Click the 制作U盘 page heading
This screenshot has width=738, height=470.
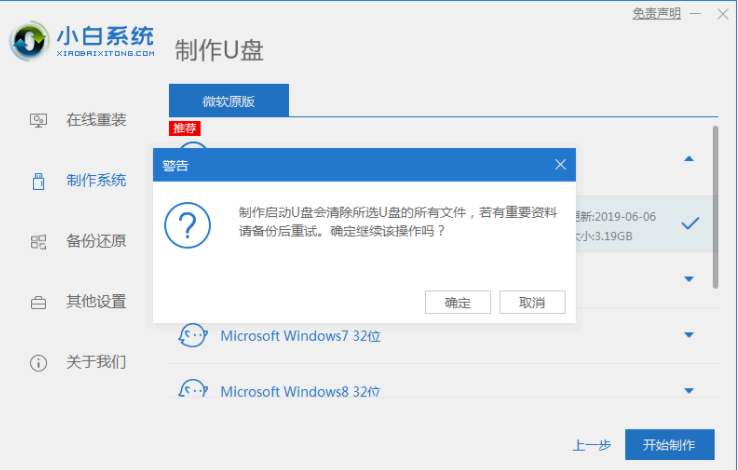(x=219, y=51)
